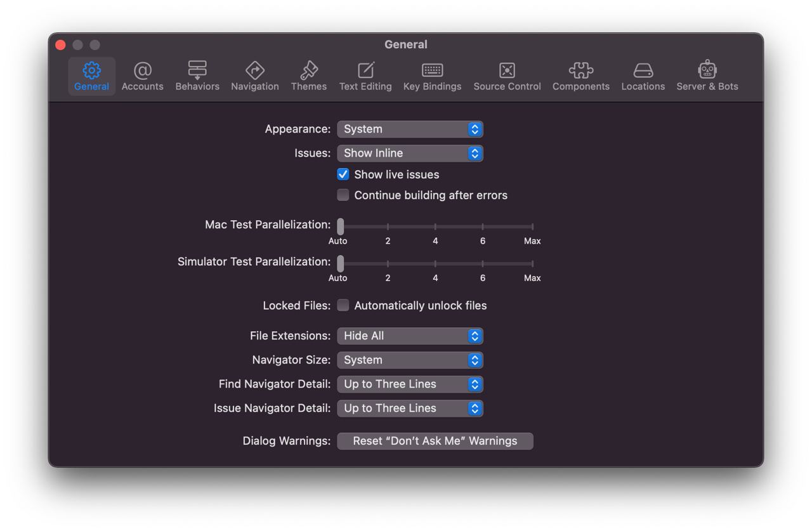The image size is (812, 531).
Task: Open the Issues popup set to Show Inline
Action: pyautogui.click(x=410, y=153)
